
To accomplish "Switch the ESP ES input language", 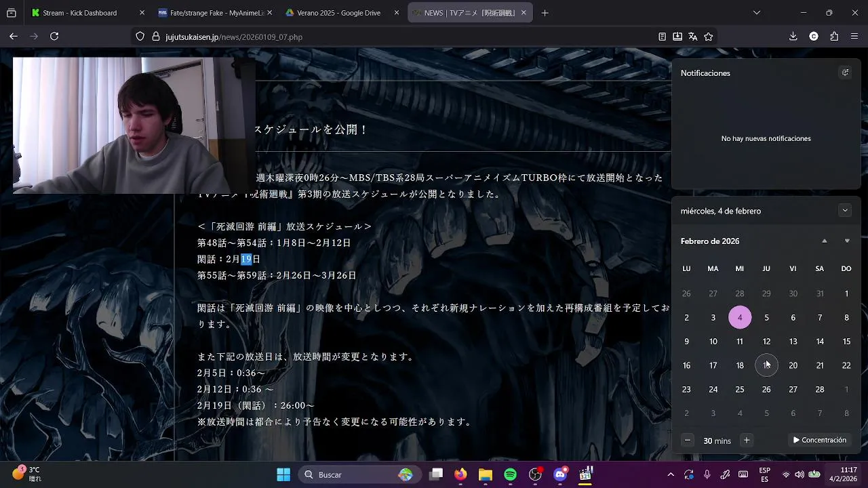I will coord(764,474).
